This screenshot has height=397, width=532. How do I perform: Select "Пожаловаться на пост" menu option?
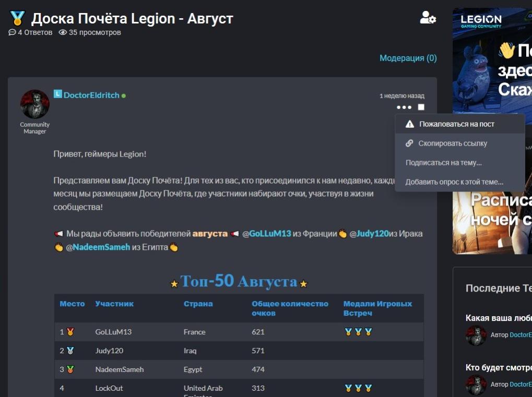[x=456, y=124]
